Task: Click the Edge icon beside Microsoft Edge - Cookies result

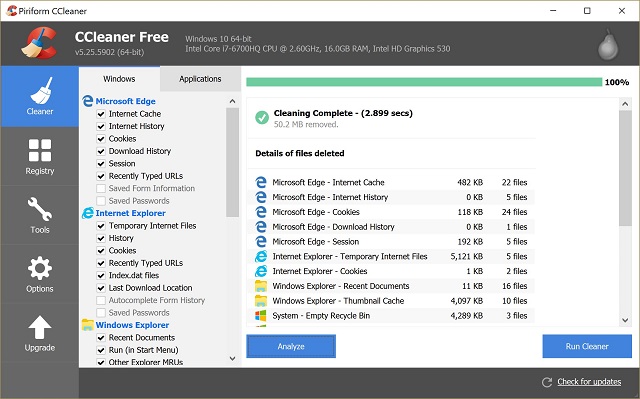Action: coord(261,212)
